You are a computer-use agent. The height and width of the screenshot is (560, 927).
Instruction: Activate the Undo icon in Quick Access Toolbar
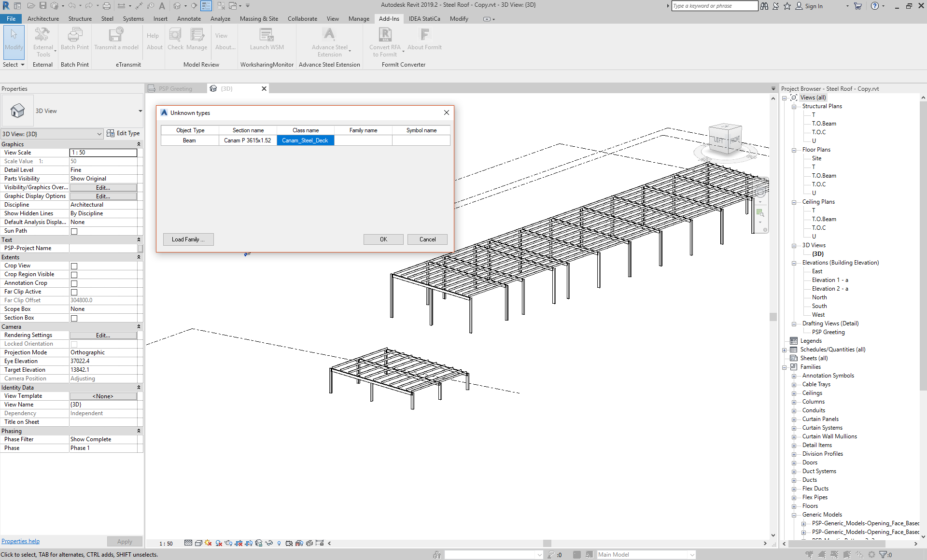(72, 6)
